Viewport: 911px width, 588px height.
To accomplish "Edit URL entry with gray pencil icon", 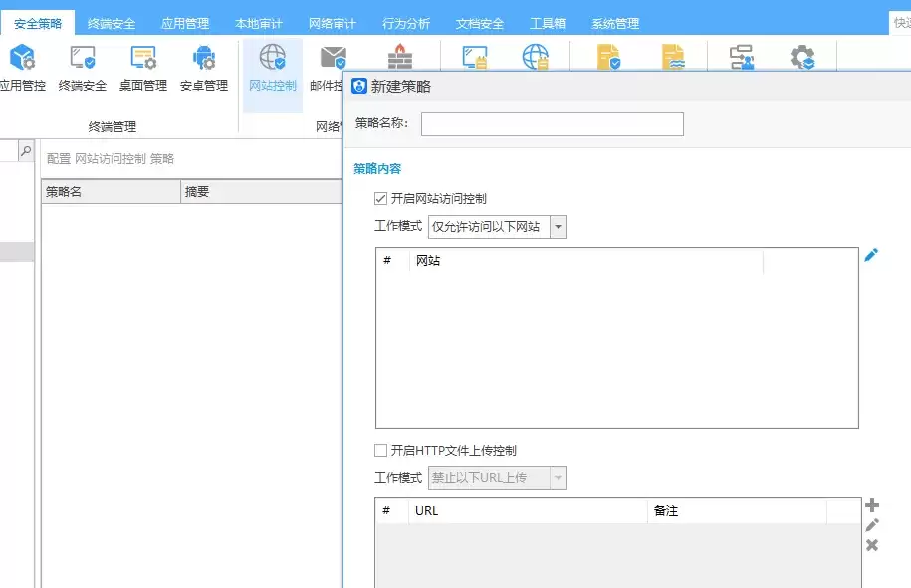I will point(871,525).
